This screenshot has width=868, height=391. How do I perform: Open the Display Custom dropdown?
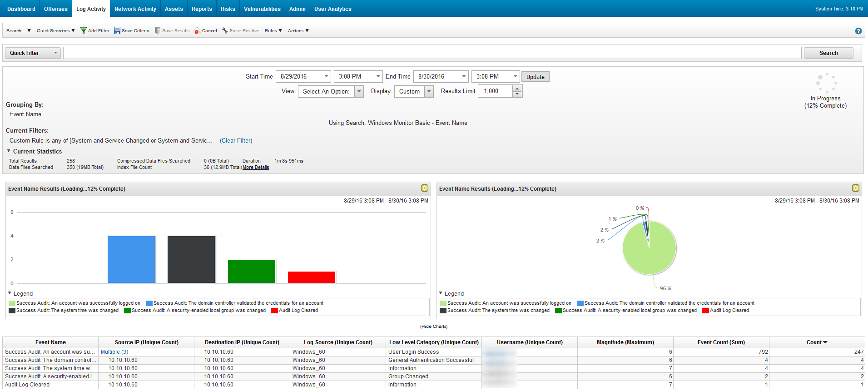click(x=429, y=91)
